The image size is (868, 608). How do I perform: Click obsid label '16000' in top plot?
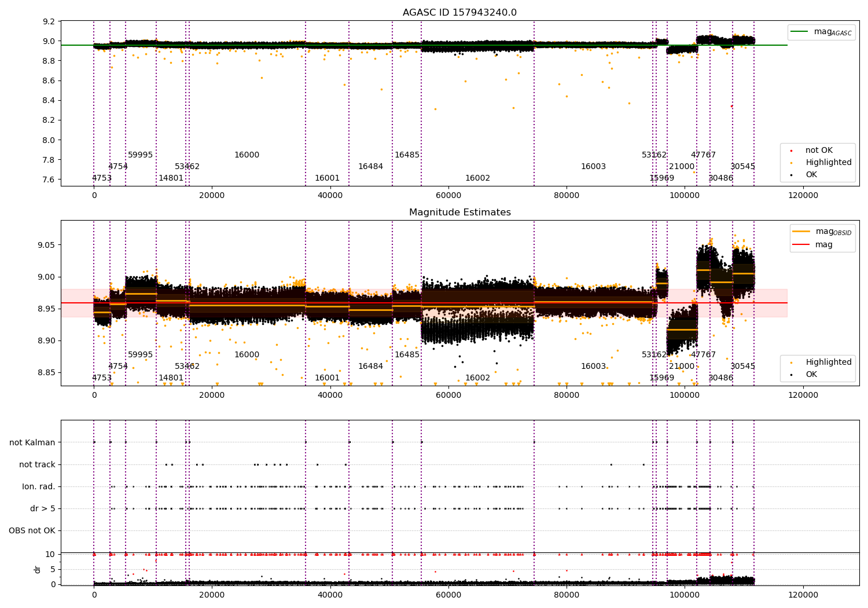[x=247, y=155]
